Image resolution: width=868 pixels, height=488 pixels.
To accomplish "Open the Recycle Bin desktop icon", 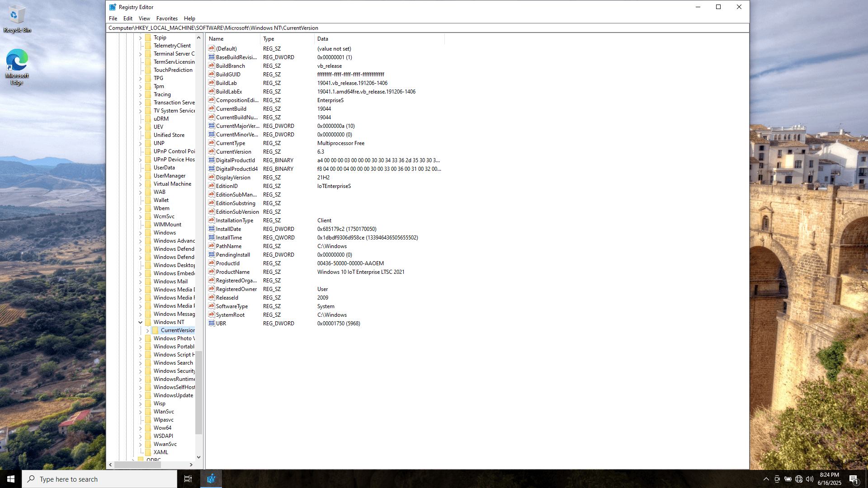I will (x=17, y=19).
